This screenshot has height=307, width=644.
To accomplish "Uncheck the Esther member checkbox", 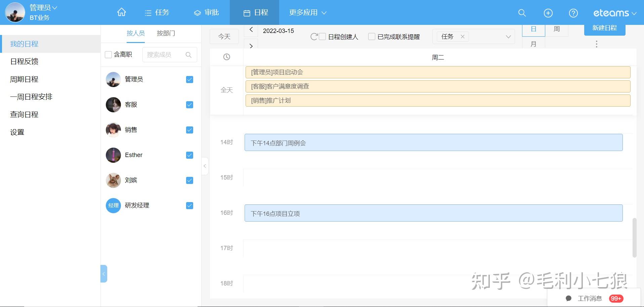I will (189, 155).
